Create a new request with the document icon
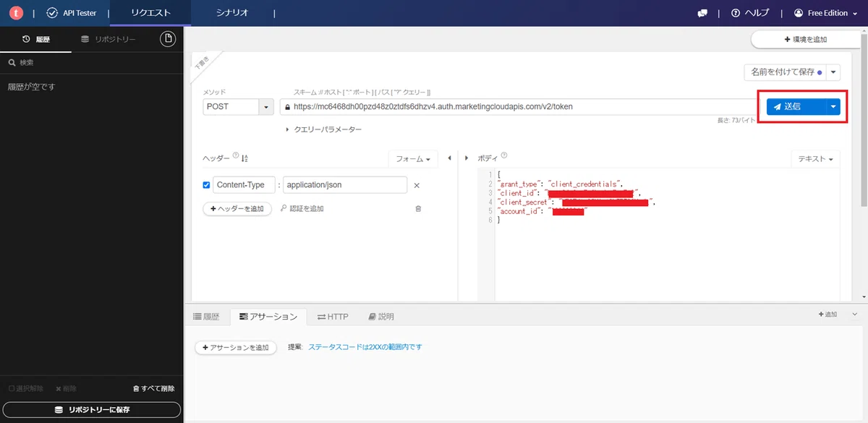 [x=168, y=38]
